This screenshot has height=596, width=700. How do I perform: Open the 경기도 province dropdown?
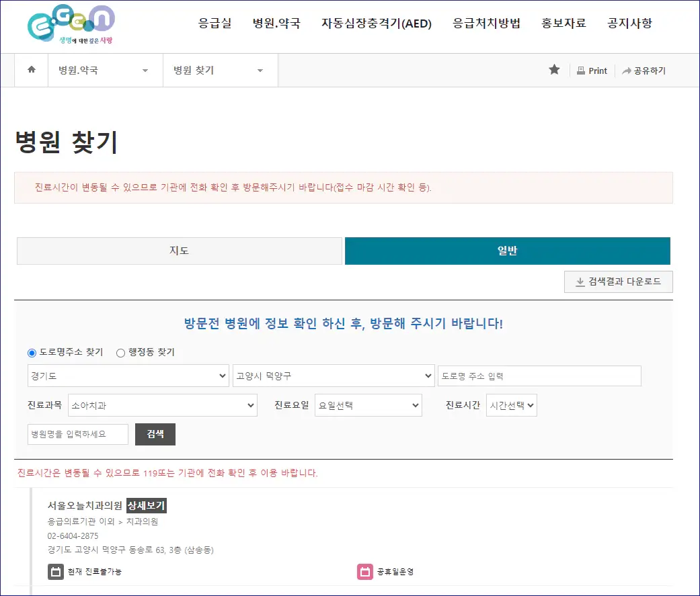(x=128, y=376)
